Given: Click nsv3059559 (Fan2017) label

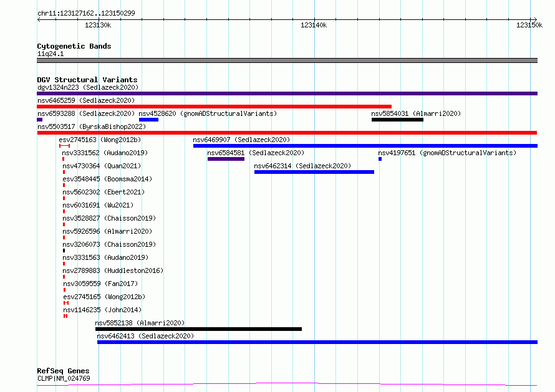Looking at the screenshot, I should pos(100,284).
